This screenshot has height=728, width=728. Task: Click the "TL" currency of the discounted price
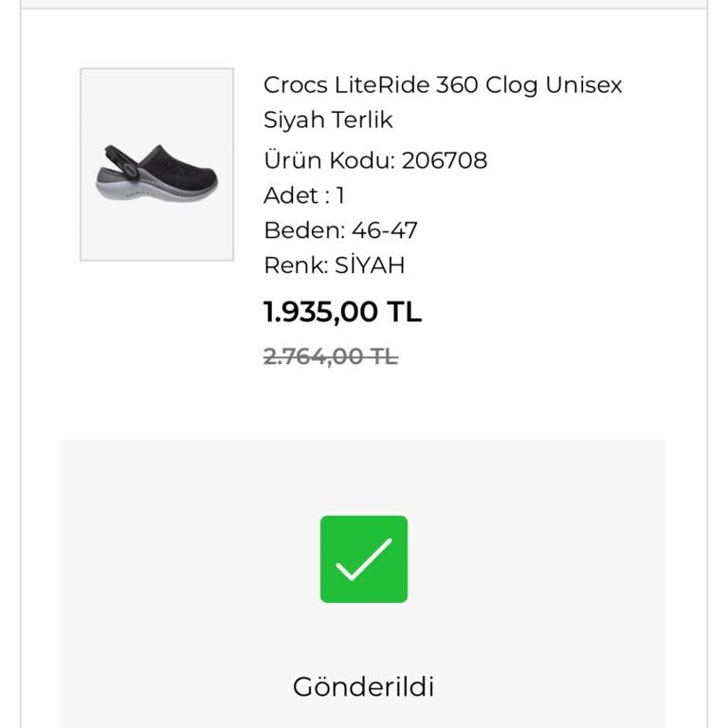[x=405, y=312]
